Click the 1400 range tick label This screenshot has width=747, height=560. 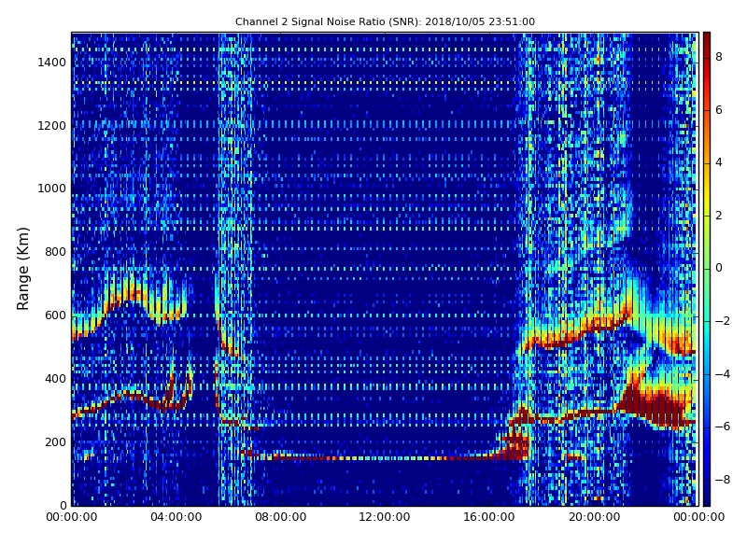(52, 63)
